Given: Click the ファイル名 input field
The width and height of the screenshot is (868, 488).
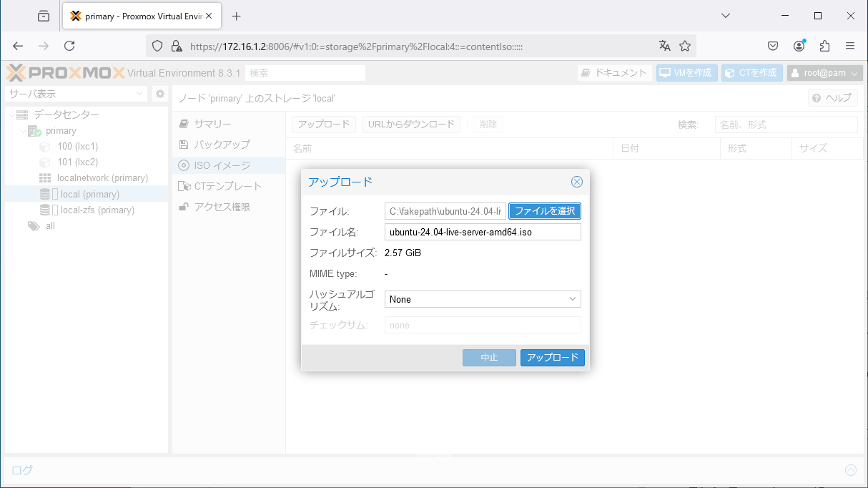Looking at the screenshot, I should click(x=483, y=232).
